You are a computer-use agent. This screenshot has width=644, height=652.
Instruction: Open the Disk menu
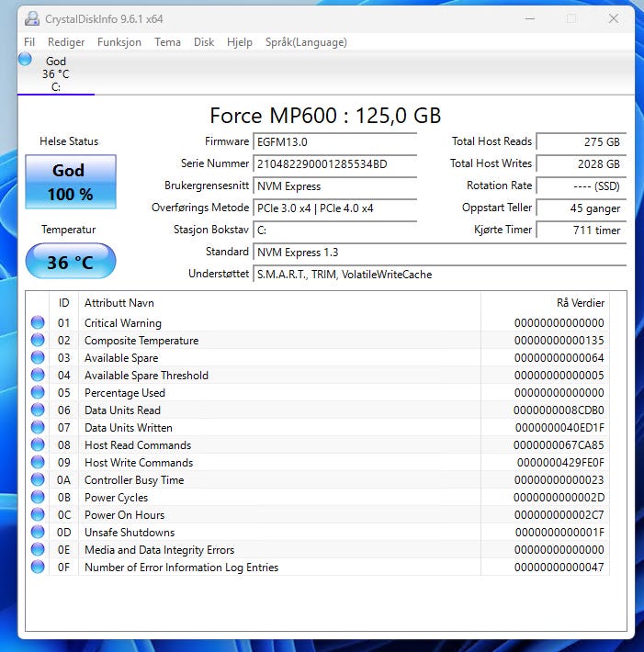[x=204, y=42]
